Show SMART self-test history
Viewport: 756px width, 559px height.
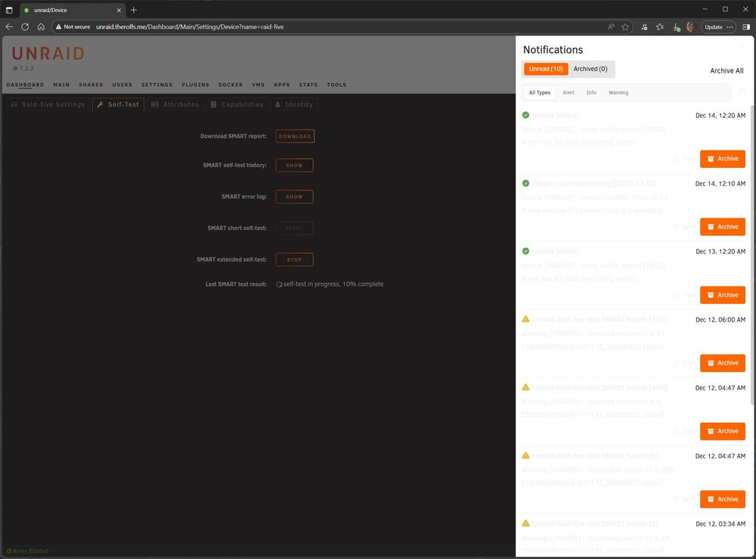[295, 166]
